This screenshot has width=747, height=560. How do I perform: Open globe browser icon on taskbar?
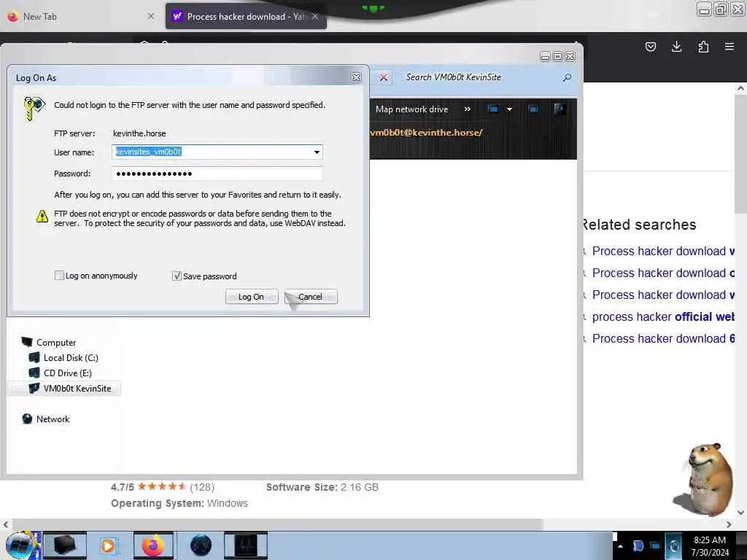pos(201,545)
